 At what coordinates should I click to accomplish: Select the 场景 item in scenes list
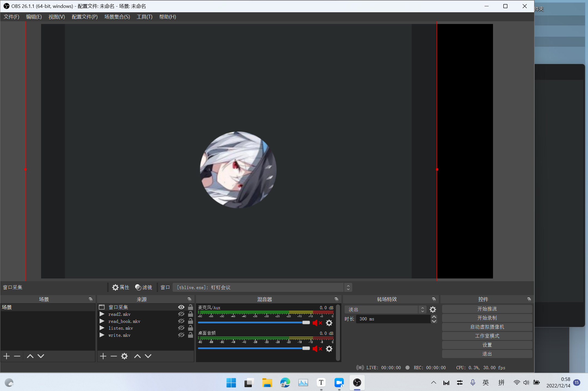tap(48, 307)
